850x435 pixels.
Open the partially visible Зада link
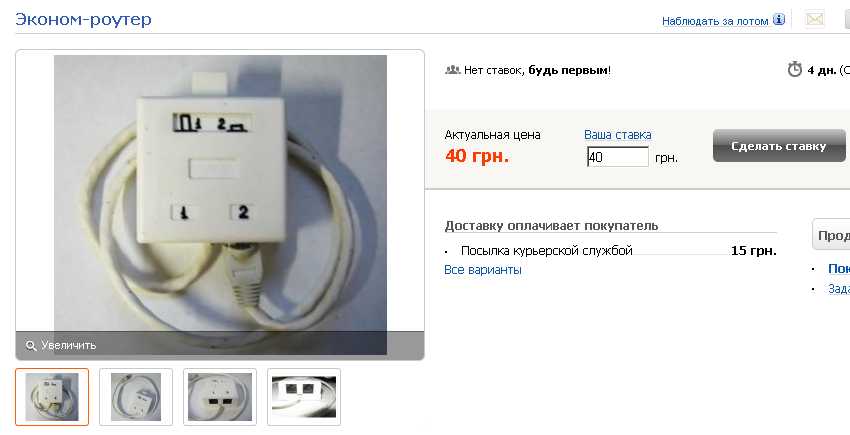[839, 289]
